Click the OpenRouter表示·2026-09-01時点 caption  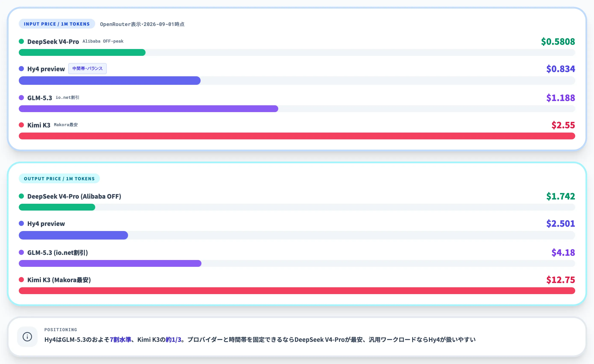142,24
